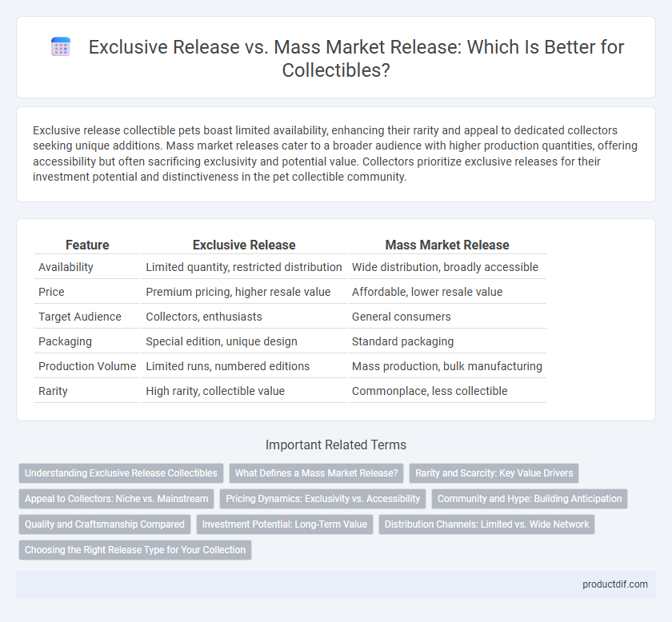The image size is (672, 622).
Task: Click the 'Mass Market Release' column header
Action: pyautogui.click(x=447, y=245)
